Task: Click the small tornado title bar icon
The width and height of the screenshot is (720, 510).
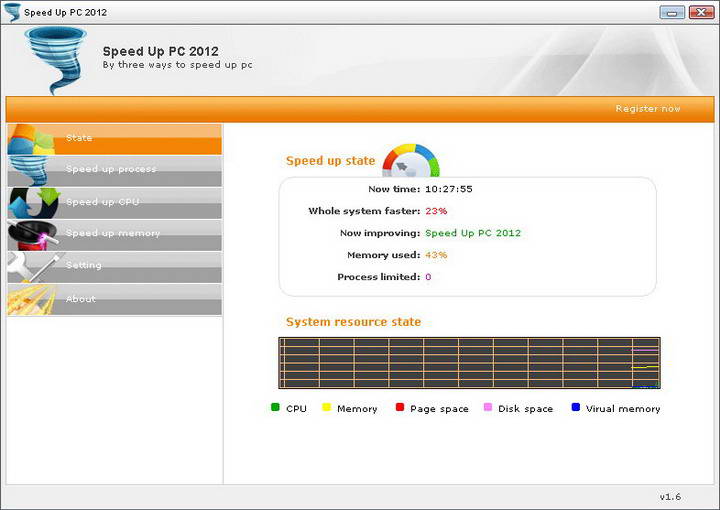Action: (x=11, y=12)
